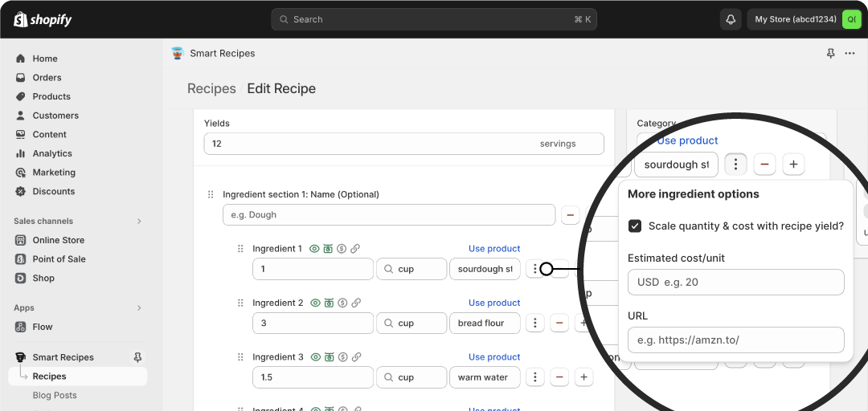868x411 pixels.
Task: Click the Ingredient 1 scale icon
Action: coord(328,249)
